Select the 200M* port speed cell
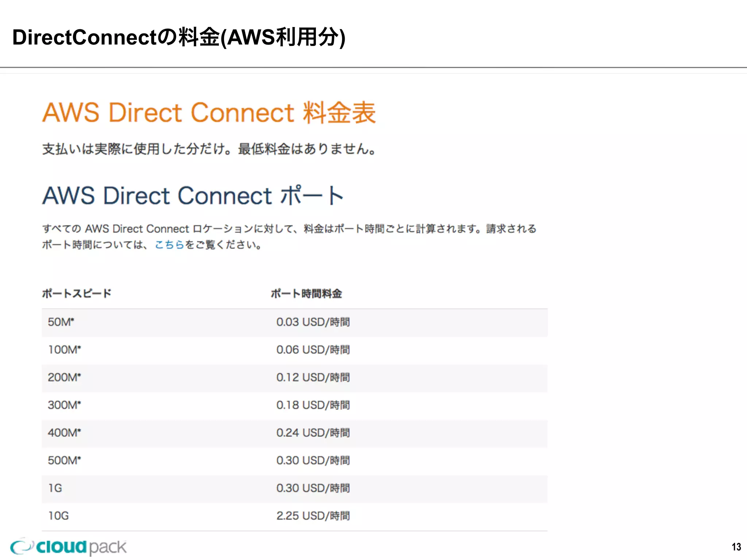 pyautogui.click(x=64, y=377)
